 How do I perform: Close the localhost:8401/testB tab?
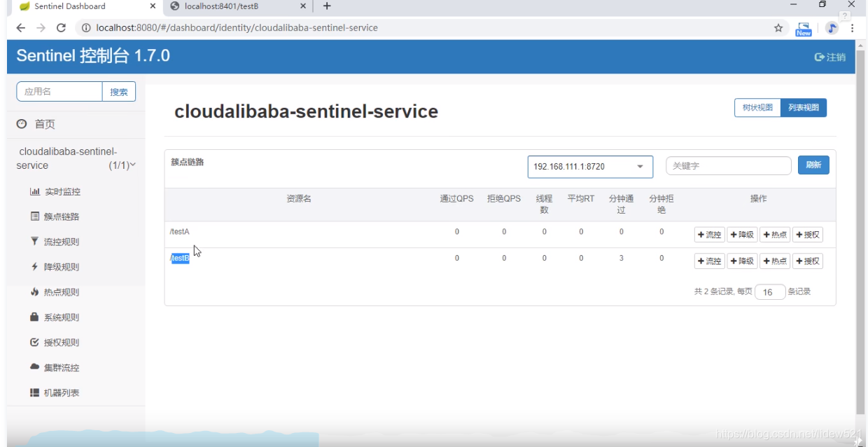[303, 6]
